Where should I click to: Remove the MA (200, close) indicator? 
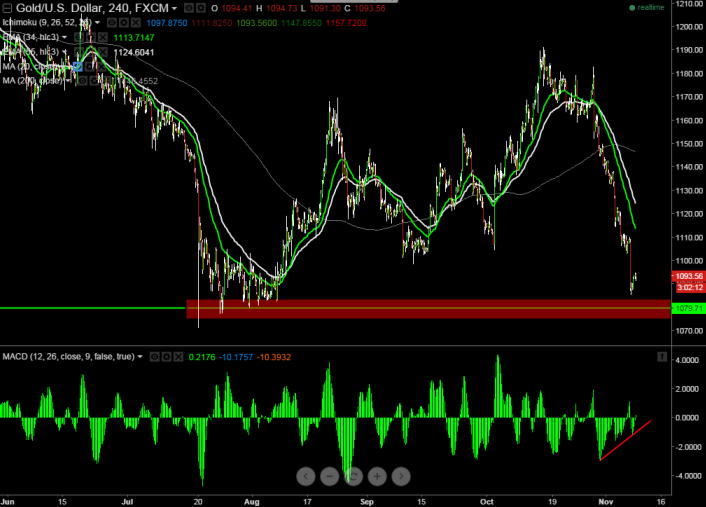pos(107,81)
